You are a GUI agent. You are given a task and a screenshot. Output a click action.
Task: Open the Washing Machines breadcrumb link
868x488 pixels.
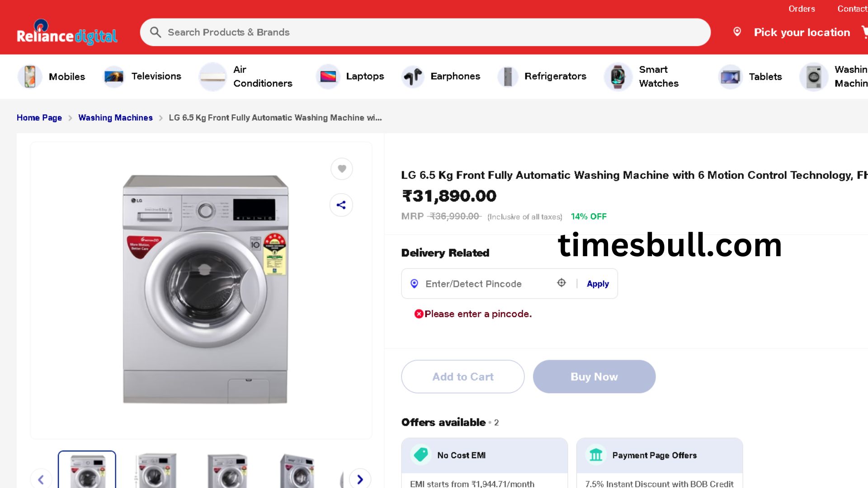[x=115, y=117]
